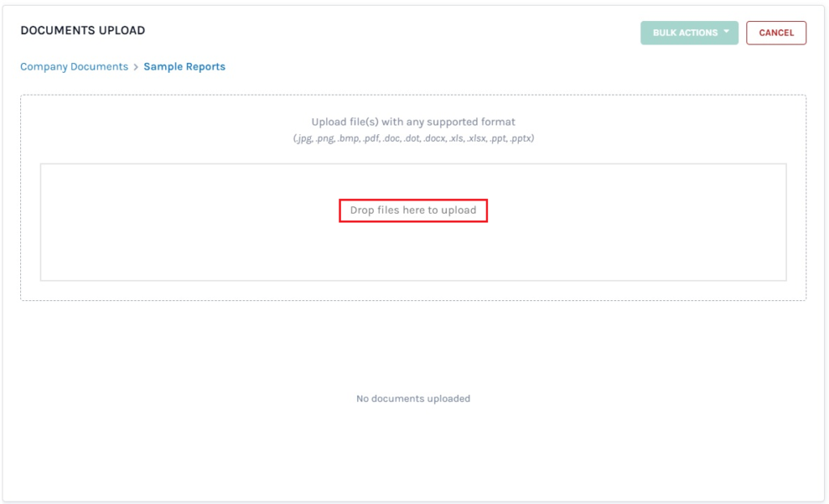The image size is (829, 504).
Task: Click the Documents Upload page heading
Action: [83, 31]
